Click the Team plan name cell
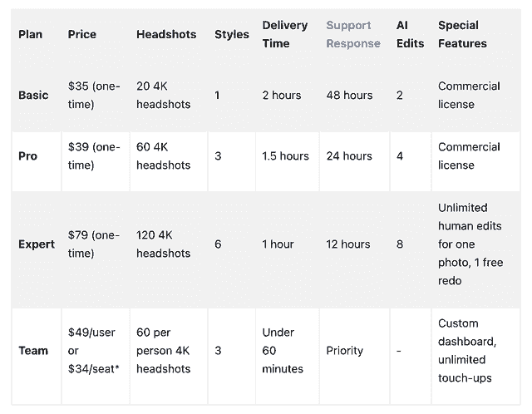 (x=33, y=350)
